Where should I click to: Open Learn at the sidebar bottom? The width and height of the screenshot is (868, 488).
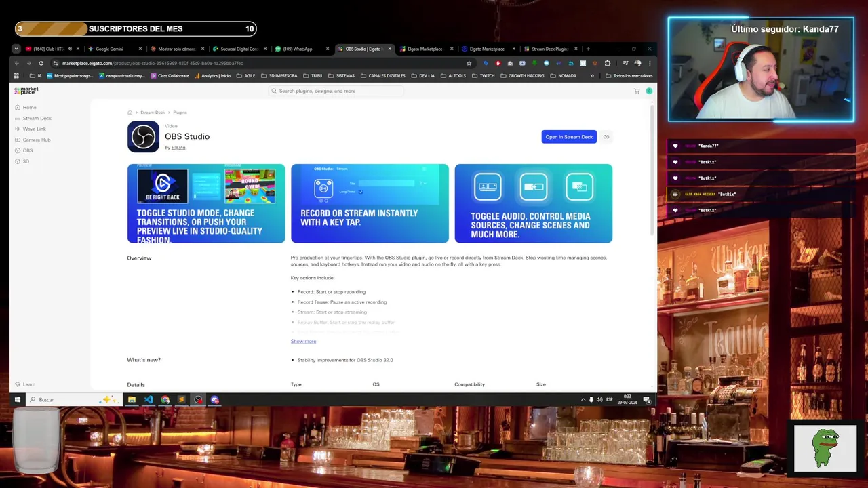tap(25, 384)
